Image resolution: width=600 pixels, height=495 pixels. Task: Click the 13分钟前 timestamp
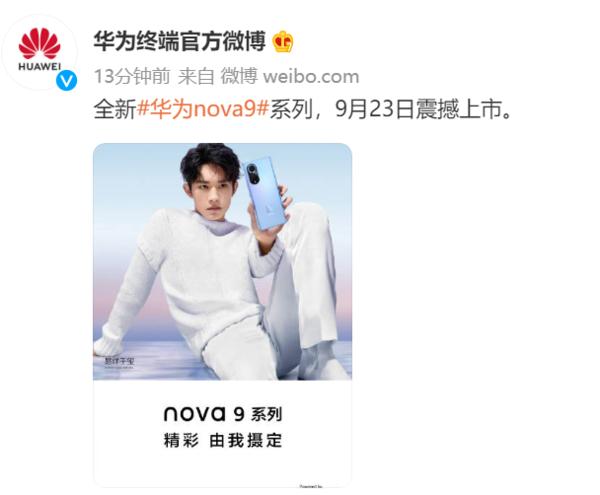coord(132,77)
